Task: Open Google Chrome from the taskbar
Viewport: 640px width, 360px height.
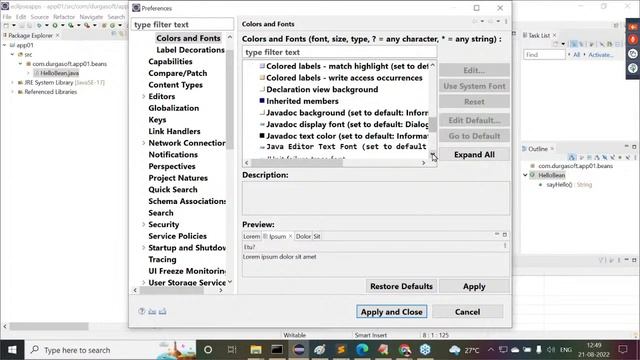Action: pos(404,350)
